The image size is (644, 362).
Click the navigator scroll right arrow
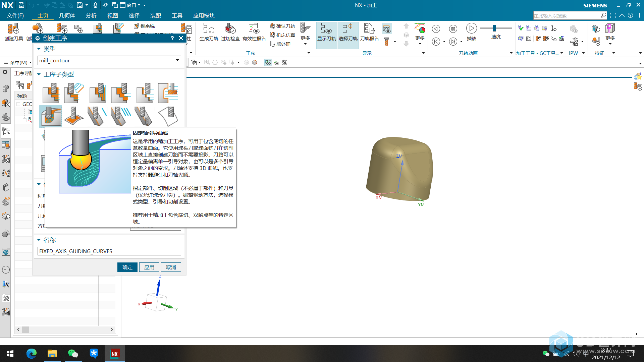pyautogui.click(x=112, y=330)
